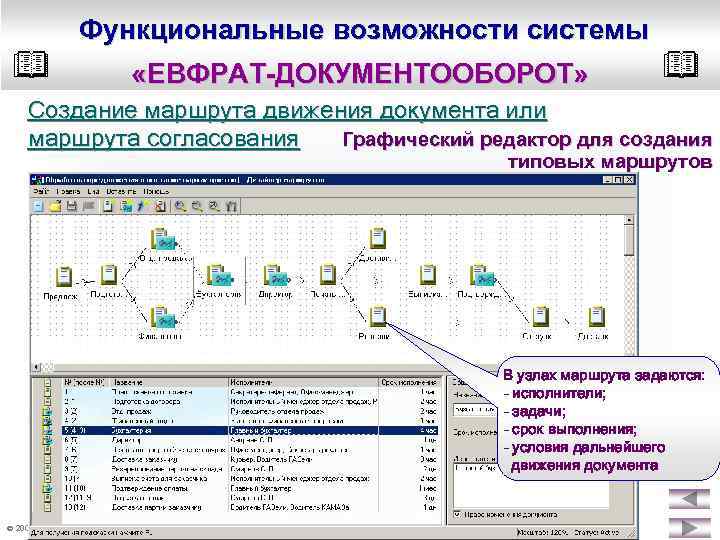This screenshot has height=540, width=720.
Task: Click the Open folder toolbar icon
Action: pyautogui.click(x=55, y=206)
